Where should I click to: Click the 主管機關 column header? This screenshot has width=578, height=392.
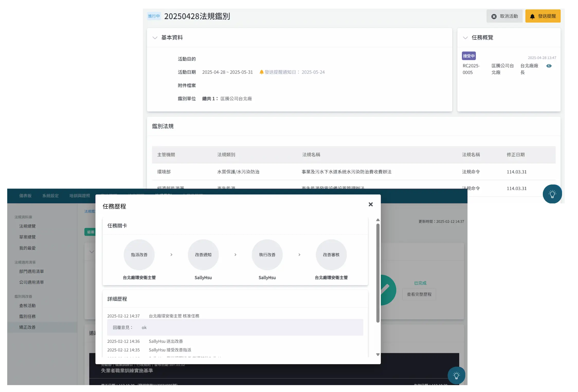[166, 155]
